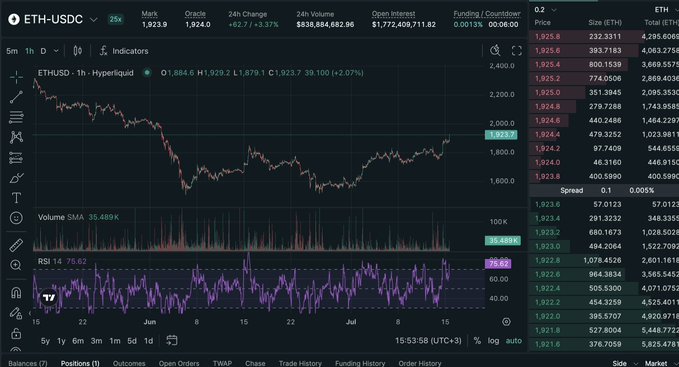Toggle percent scale on the chart

(x=477, y=341)
